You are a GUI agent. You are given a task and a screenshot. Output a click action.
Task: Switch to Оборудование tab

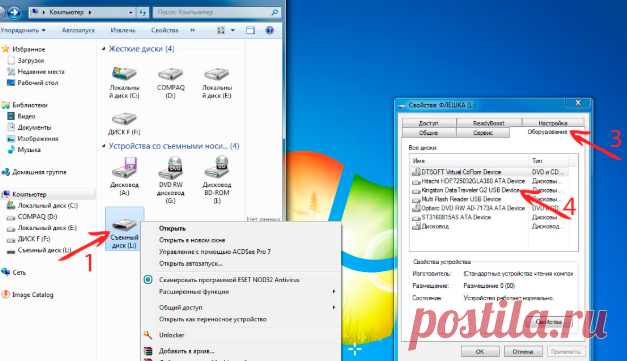(x=547, y=132)
